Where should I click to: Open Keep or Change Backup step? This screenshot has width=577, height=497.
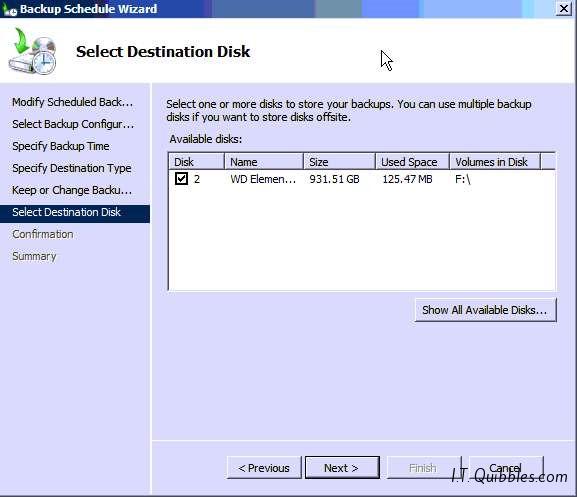pyautogui.click(x=72, y=190)
